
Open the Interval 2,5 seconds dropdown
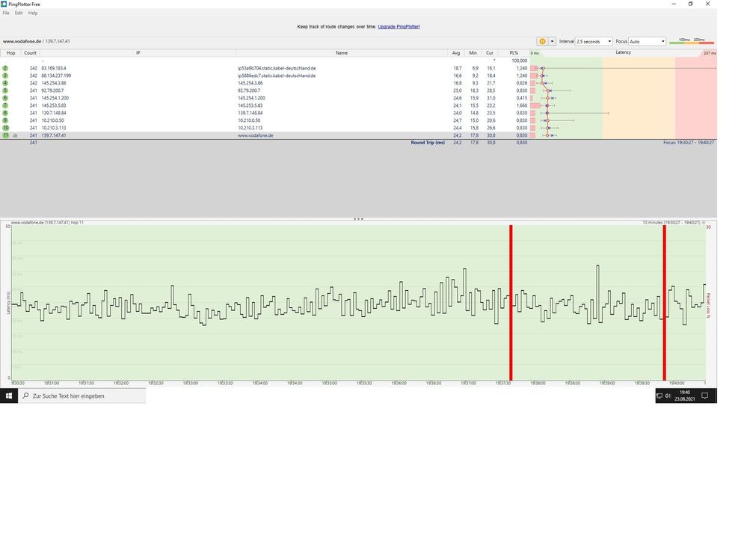click(594, 41)
